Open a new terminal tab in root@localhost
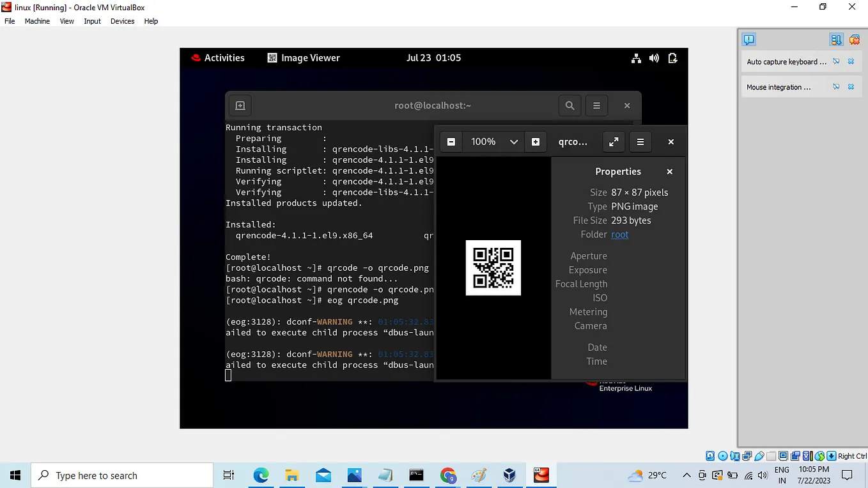This screenshot has width=868, height=488. pos(240,105)
